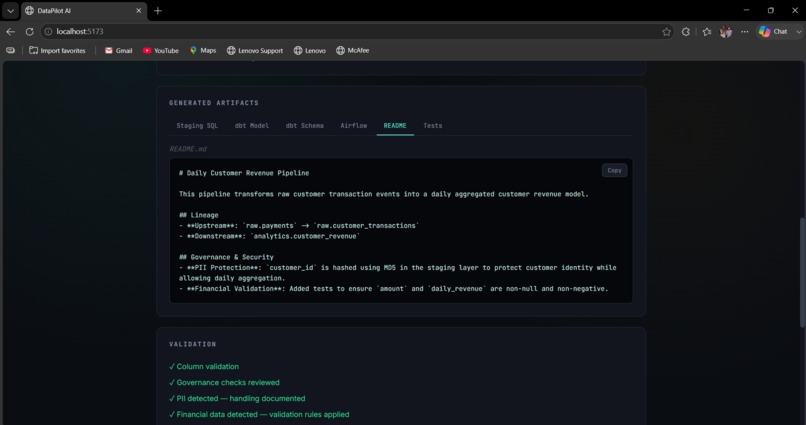The height and width of the screenshot is (425, 806).
Task: Click the Column validation check item
Action: tap(204, 366)
